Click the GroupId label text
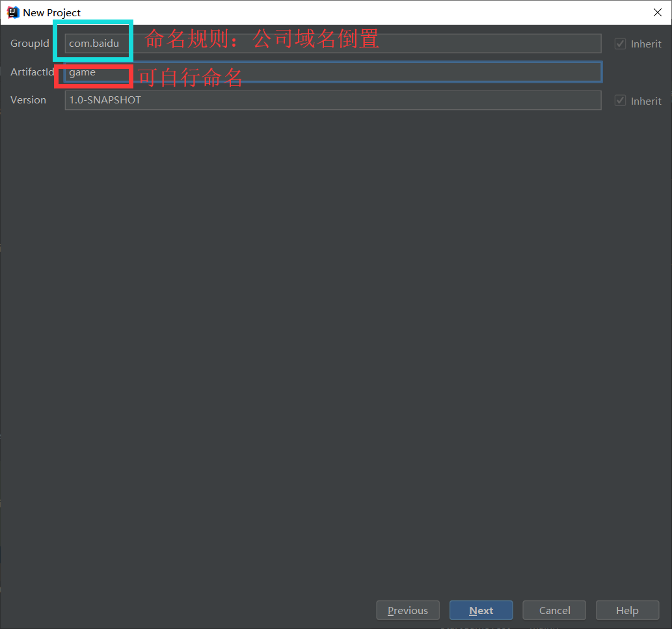Viewport: 672px width, 629px height. point(29,43)
